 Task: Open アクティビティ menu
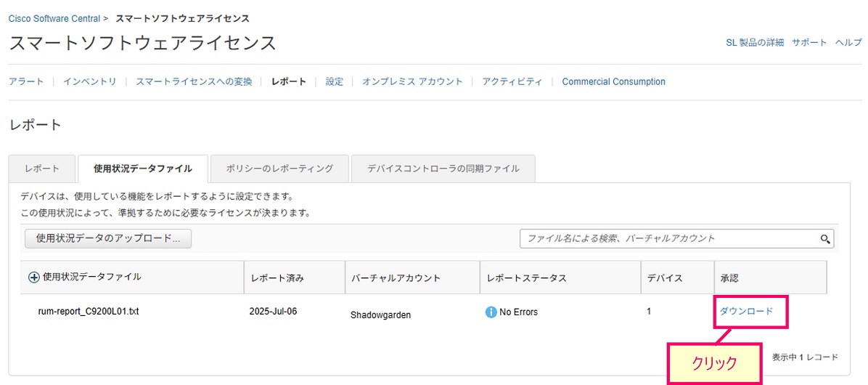512,82
